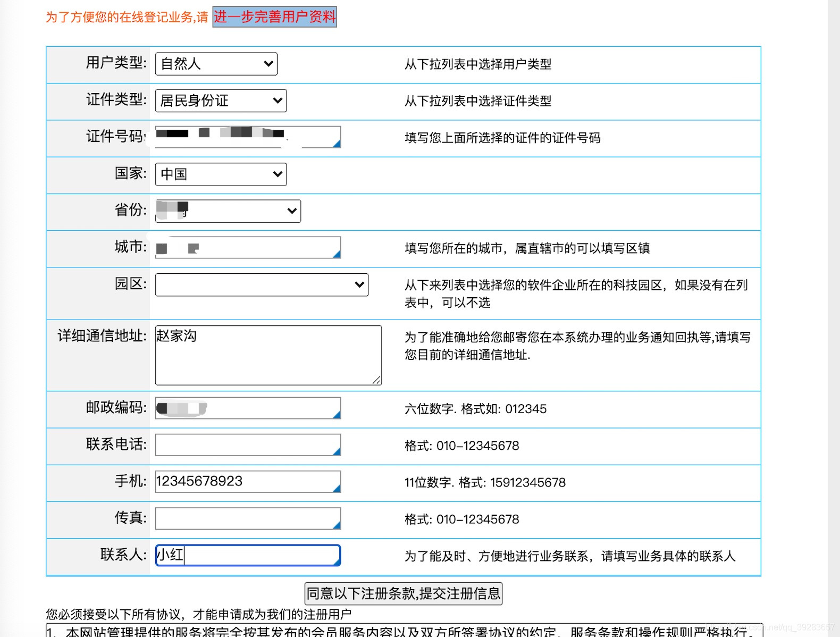Click 同意以下注册条款,提交注册信息 button

[404, 593]
